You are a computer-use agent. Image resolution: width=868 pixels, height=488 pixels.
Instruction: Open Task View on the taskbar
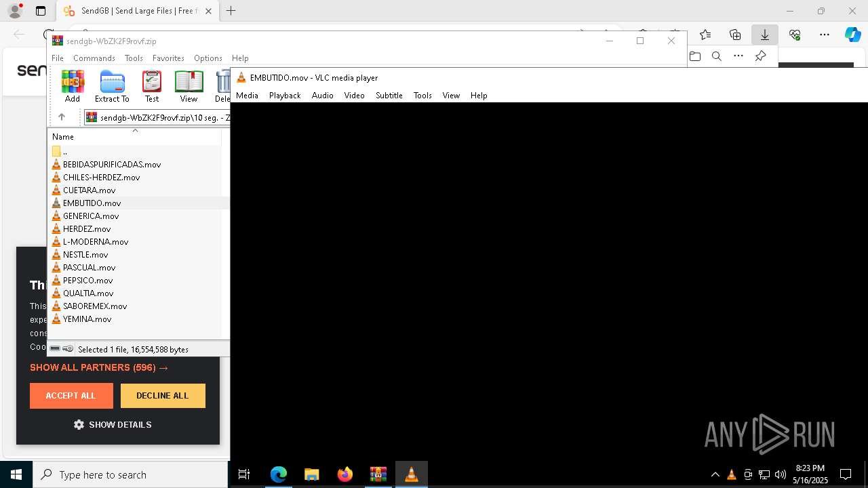(244, 474)
